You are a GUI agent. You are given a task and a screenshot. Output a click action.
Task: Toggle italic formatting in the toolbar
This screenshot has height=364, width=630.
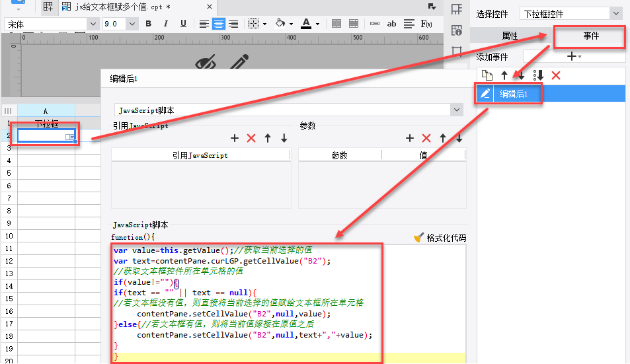click(x=165, y=24)
